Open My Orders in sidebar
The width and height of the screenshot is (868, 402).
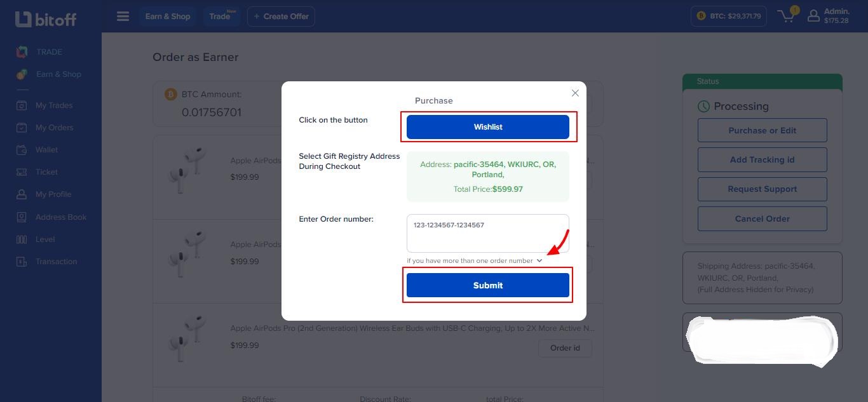54,128
